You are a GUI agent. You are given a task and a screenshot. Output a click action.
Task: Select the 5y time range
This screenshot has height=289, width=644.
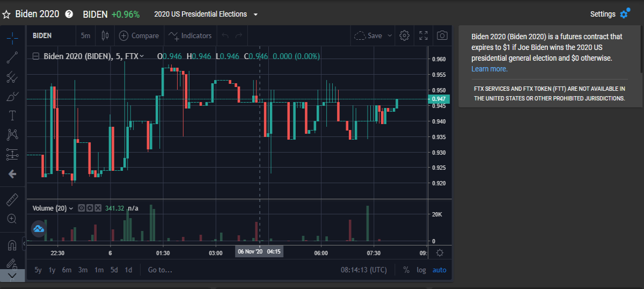38,270
